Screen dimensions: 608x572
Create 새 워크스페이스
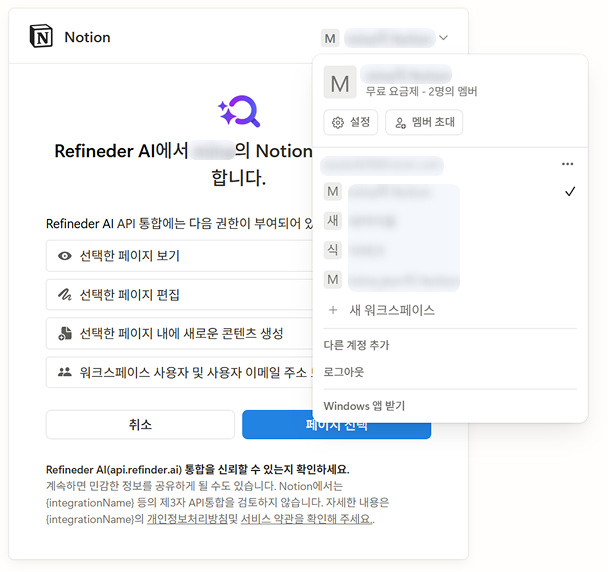(x=392, y=310)
